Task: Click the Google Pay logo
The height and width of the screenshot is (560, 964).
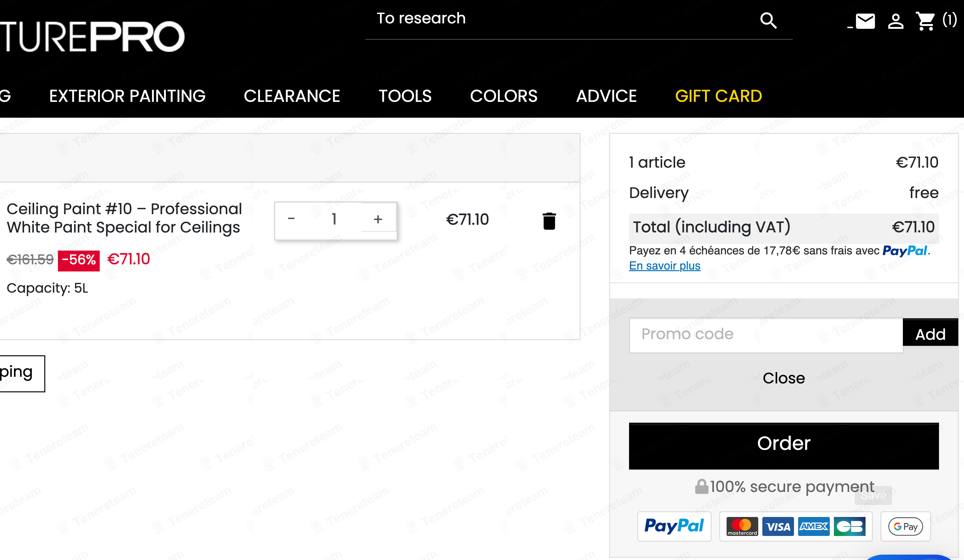Action: pos(905,526)
